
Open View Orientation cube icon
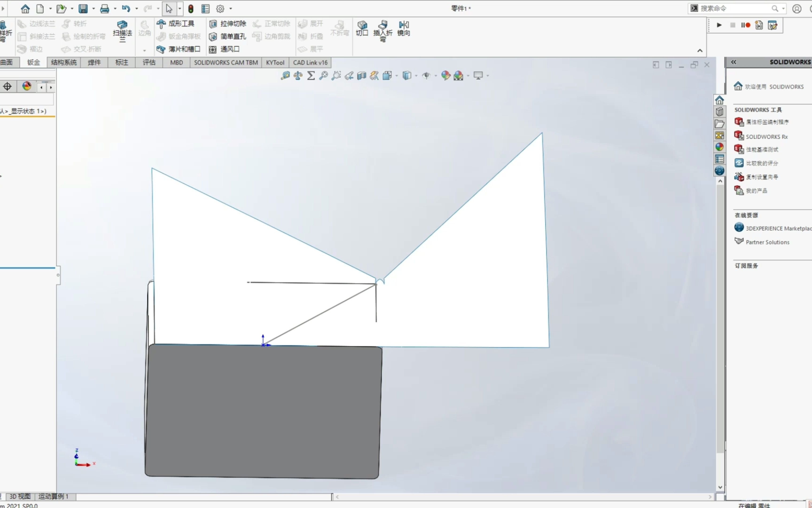coord(387,75)
